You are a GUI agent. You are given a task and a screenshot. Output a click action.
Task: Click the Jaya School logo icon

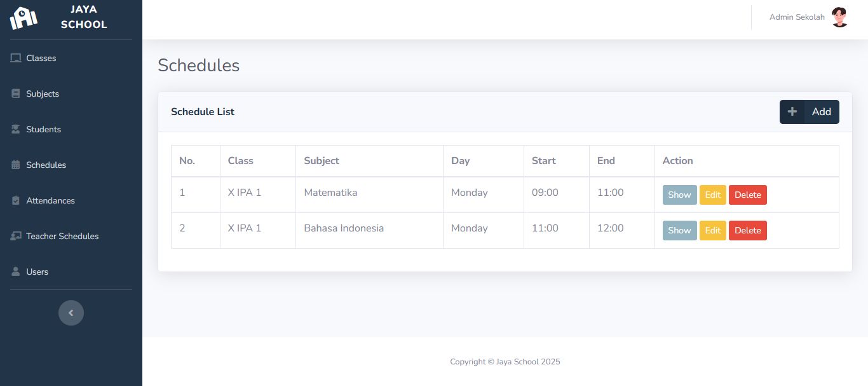[x=24, y=18]
